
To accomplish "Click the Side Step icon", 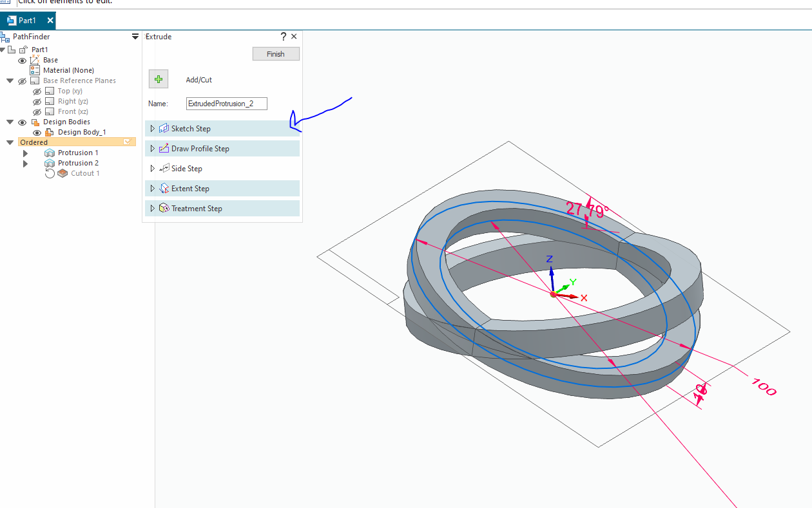I will point(164,169).
